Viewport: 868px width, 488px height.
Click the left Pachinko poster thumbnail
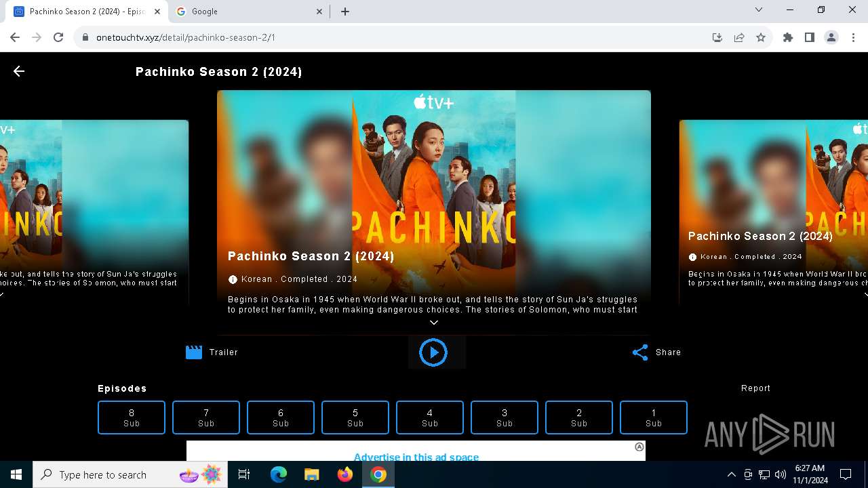[94, 212]
